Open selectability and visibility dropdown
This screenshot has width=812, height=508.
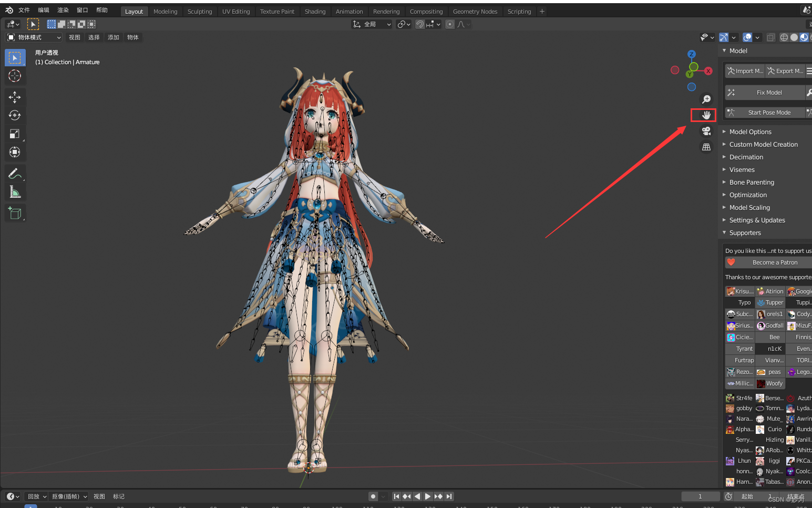707,37
